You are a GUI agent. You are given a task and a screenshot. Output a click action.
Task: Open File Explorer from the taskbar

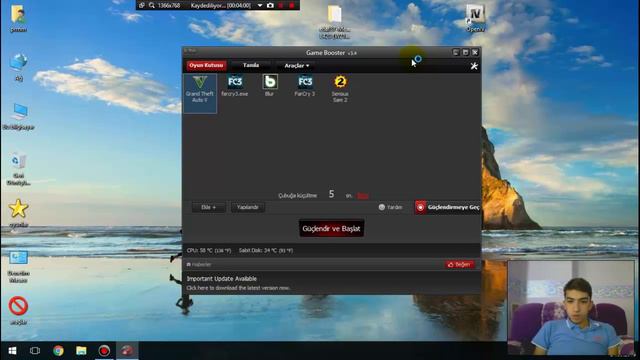click(x=81, y=351)
